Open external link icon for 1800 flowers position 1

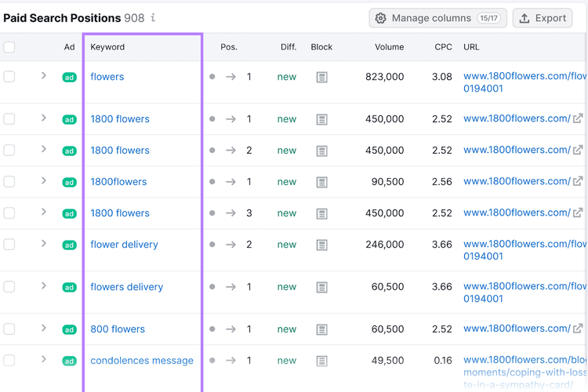(x=578, y=118)
